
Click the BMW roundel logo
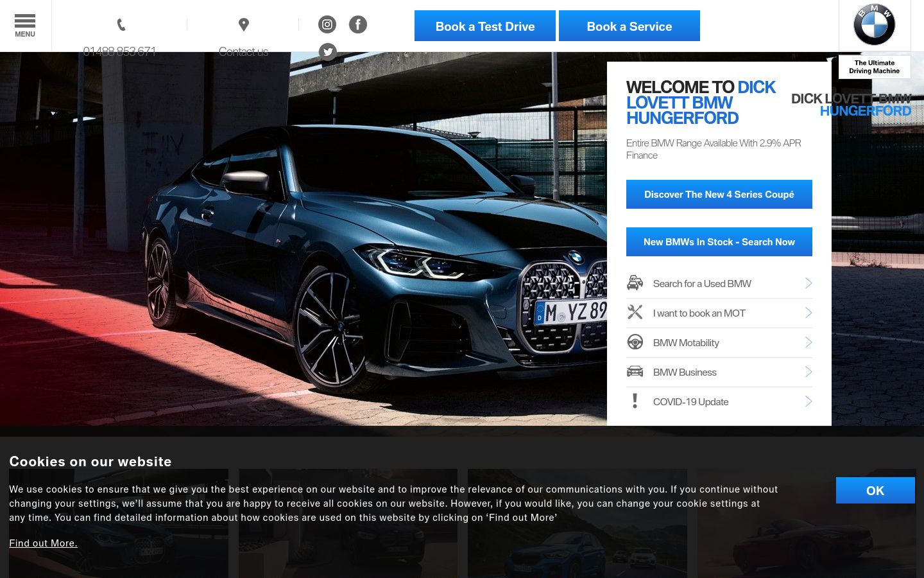[x=874, y=25]
